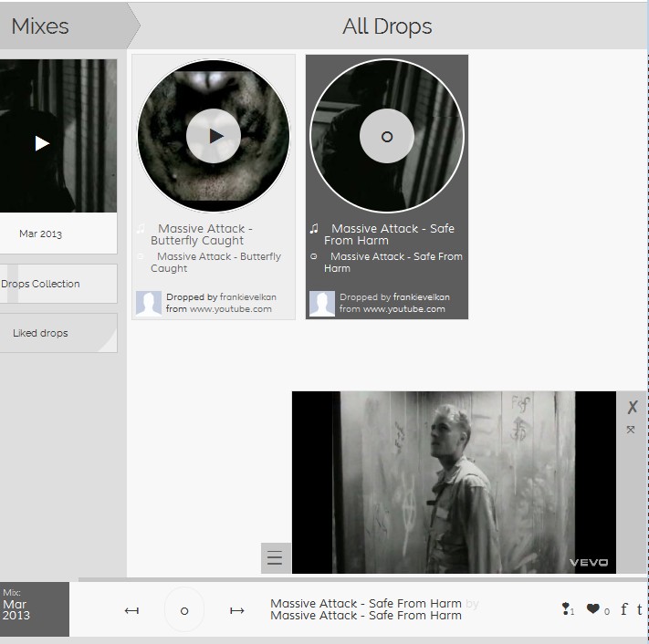Play the Butterfly Caught drop

coord(214,136)
